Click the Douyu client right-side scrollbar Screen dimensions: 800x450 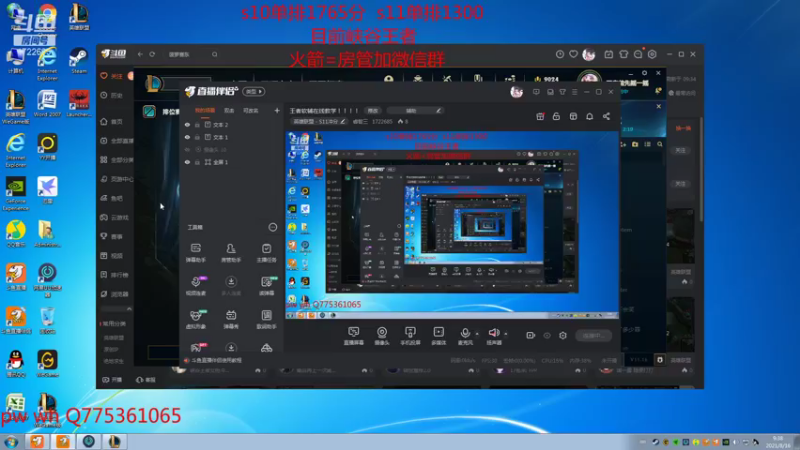(x=702, y=168)
